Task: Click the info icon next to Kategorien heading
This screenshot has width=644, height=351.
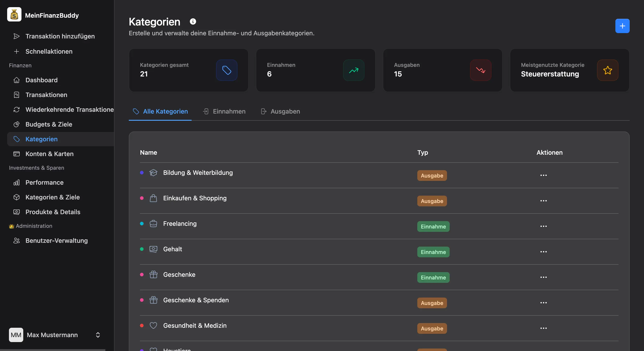Action: [x=193, y=21]
